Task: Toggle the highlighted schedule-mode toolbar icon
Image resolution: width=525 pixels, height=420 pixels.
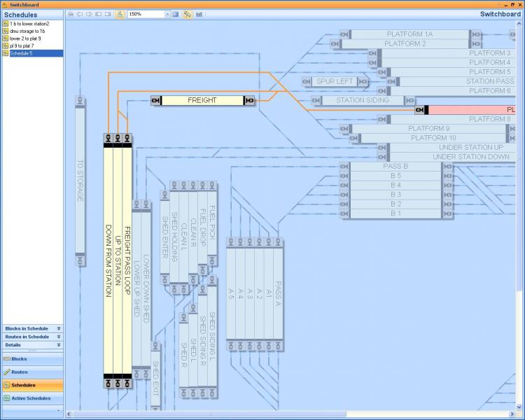Action: point(119,14)
